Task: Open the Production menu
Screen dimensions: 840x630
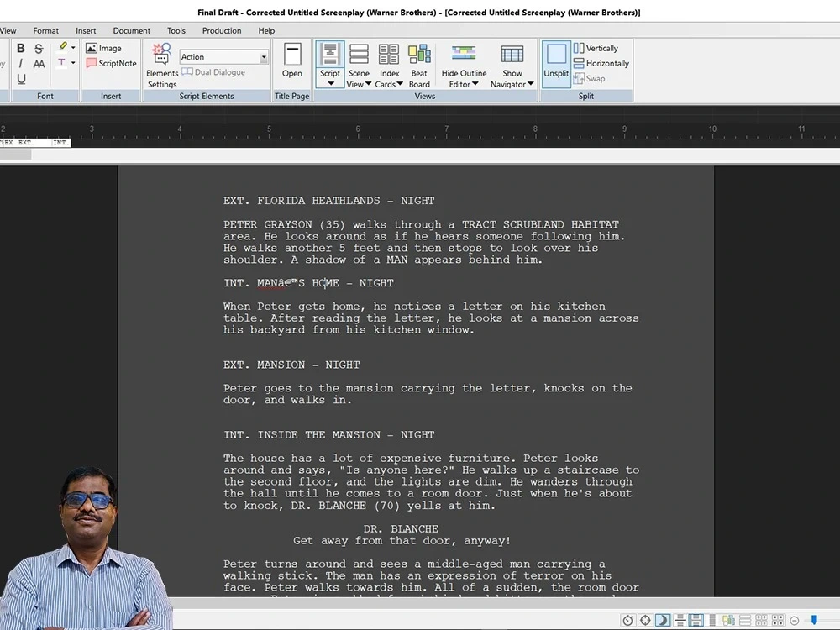Action: [x=221, y=30]
